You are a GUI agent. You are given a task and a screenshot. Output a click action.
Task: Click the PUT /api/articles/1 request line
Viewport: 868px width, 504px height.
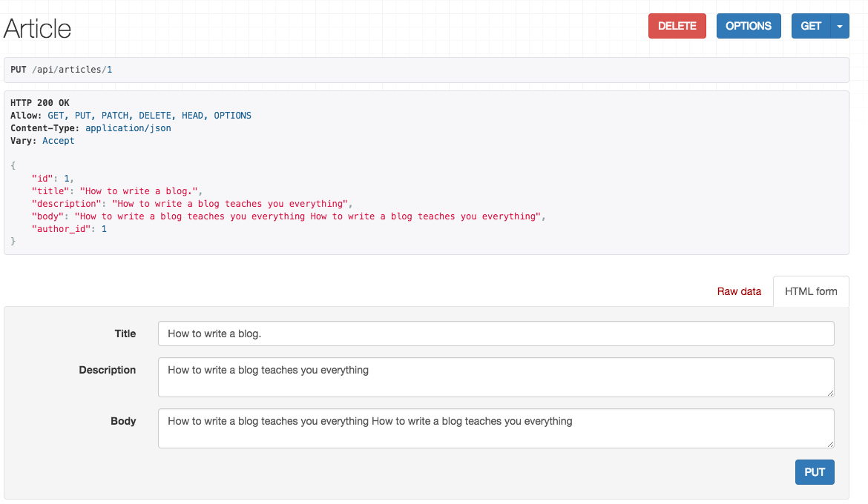(x=62, y=70)
